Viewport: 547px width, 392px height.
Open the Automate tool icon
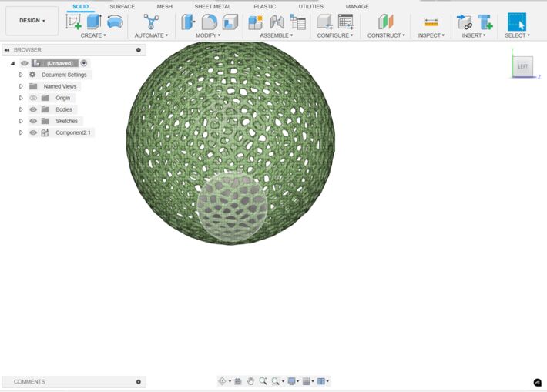151,22
